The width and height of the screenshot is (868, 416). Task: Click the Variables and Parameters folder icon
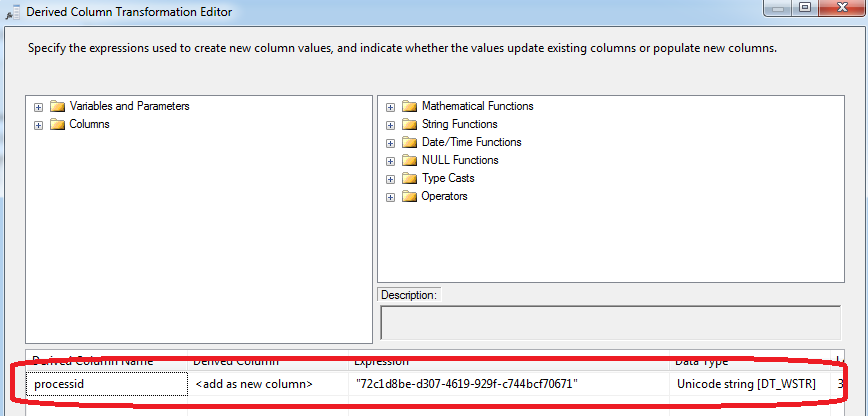(57, 106)
